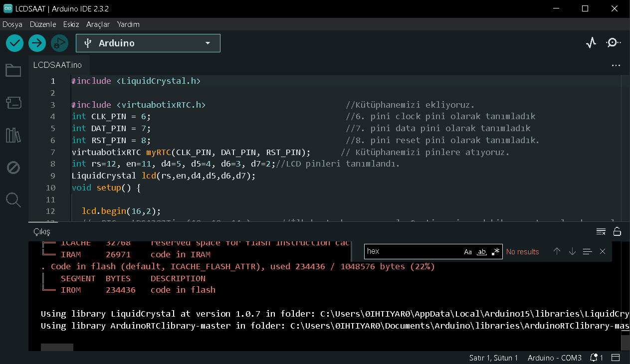The width and height of the screenshot is (630, 364).
Task: Click the output panel horizontal scrollbar thumb
Action: (57, 347)
